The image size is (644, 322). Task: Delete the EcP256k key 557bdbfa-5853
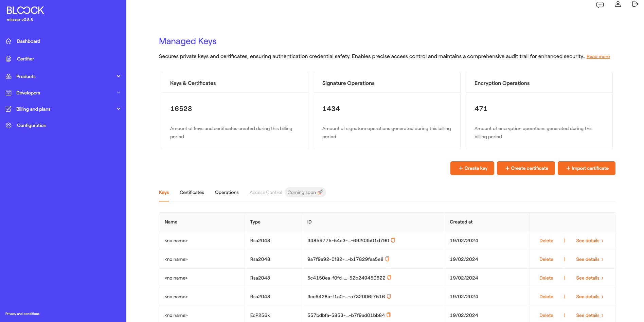coord(546,315)
